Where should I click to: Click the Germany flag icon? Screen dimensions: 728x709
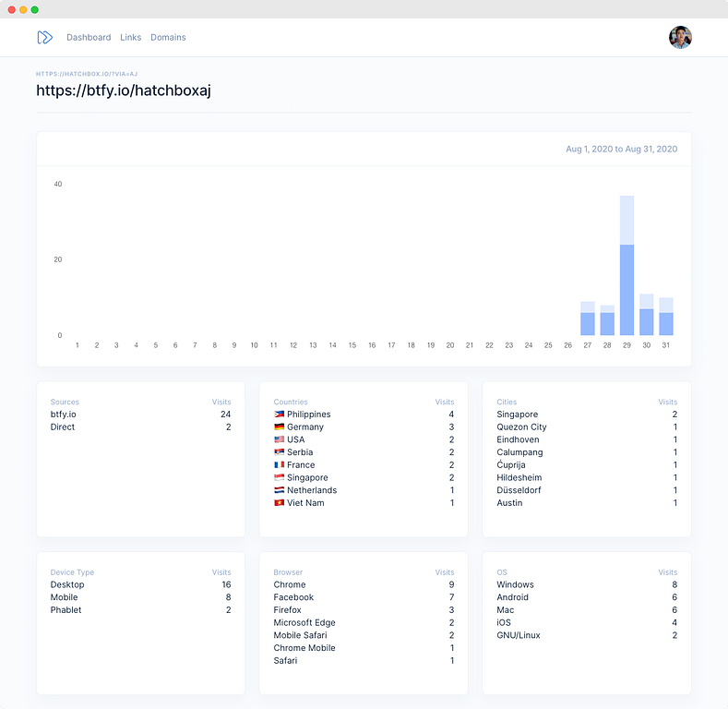coord(279,427)
